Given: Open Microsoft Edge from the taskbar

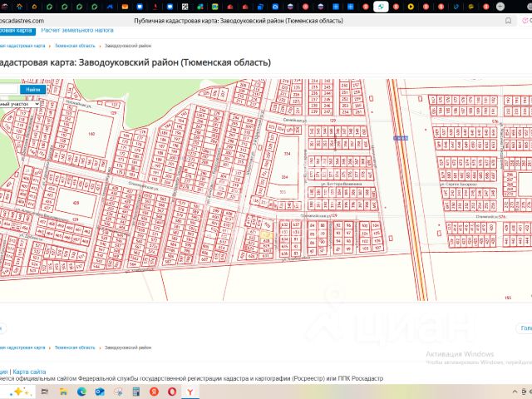Looking at the screenshot, I should [82, 391].
